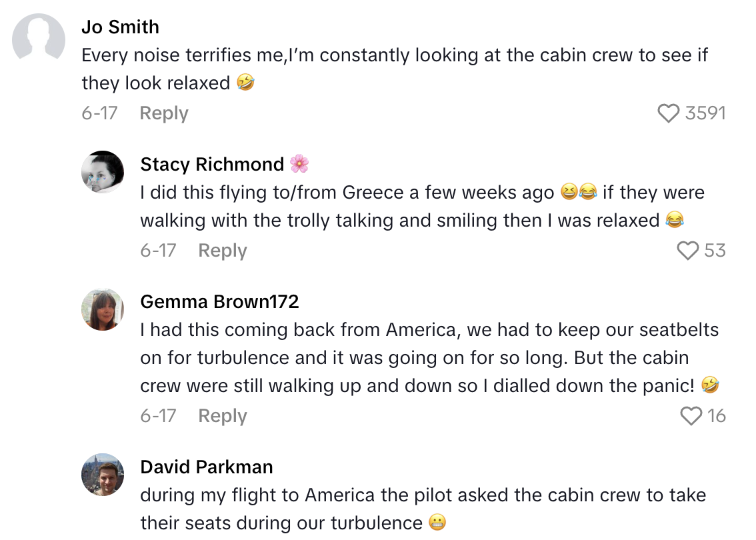Image resolution: width=756 pixels, height=540 pixels.
Task: Like Jo Smith's comment with heart icon
Action: click(x=668, y=113)
